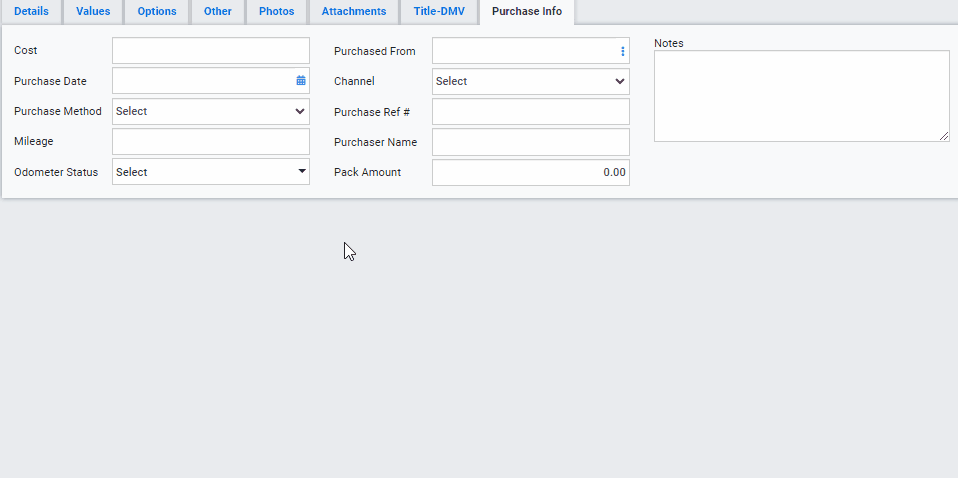The height and width of the screenshot is (478, 958).
Task: Click the Purchase Ref # field
Action: pos(530,112)
